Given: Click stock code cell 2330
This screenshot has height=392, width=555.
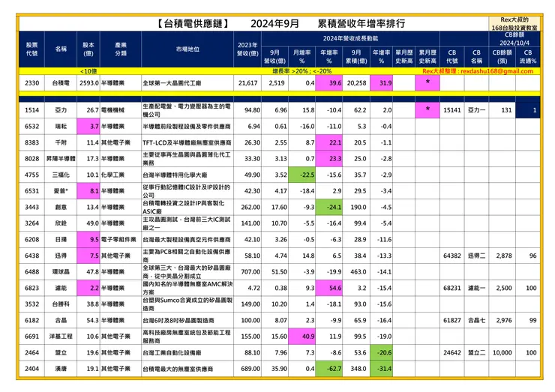Looking at the screenshot, I should tap(31, 83).
